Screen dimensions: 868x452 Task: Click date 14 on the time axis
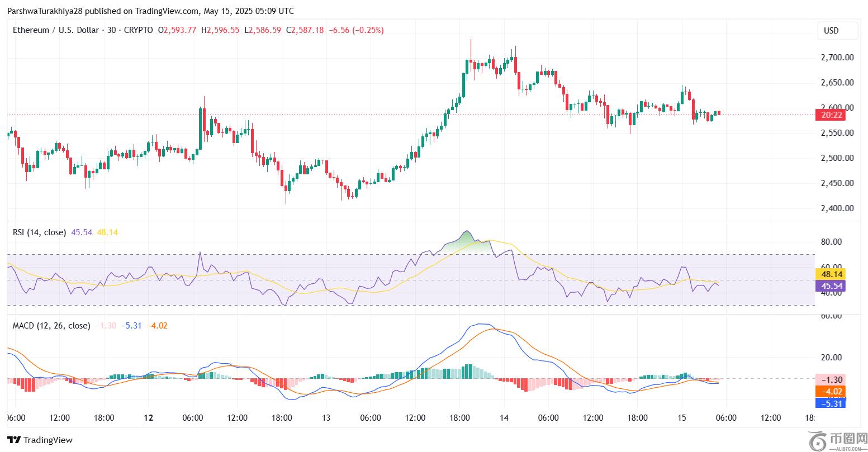pos(504,417)
